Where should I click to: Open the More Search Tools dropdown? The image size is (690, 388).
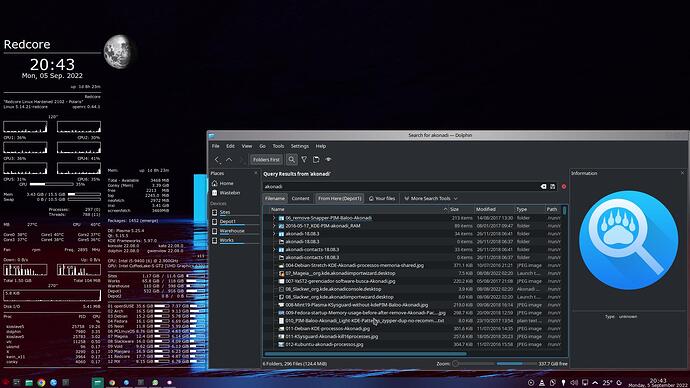(x=431, y=198)
